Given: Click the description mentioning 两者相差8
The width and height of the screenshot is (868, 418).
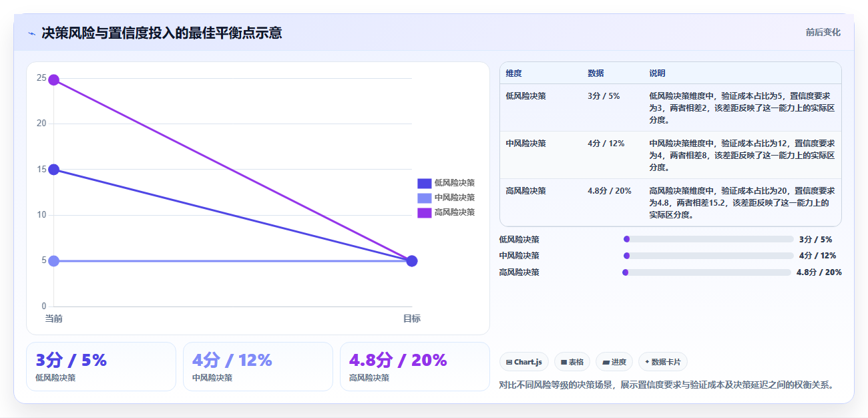Looking at the screenshot, I should tap(742, 156).
